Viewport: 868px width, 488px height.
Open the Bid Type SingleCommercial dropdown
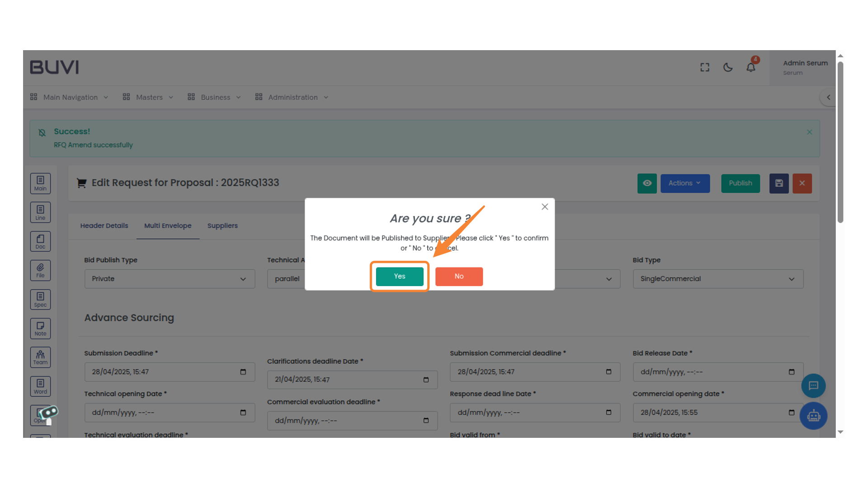coord(718,279)
